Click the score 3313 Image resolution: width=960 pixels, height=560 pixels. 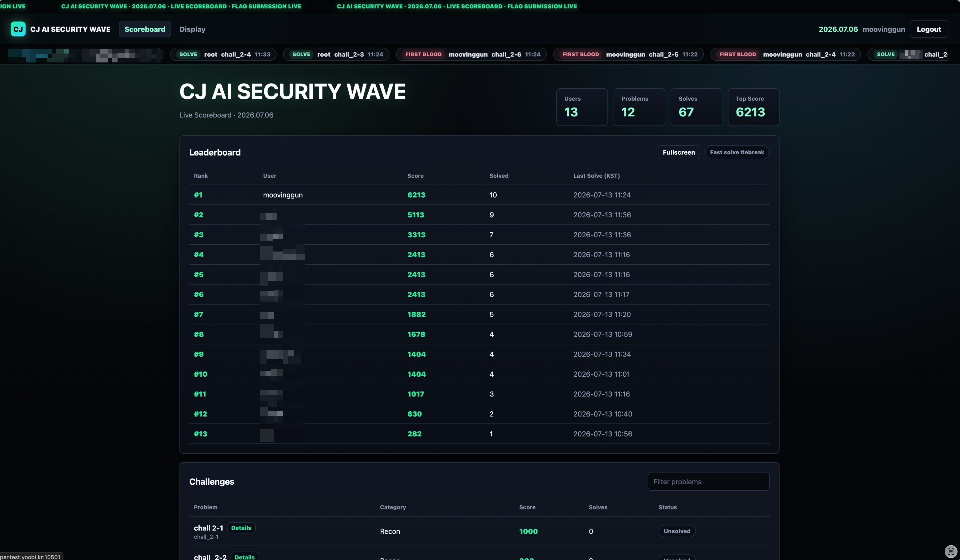click(416, 235)
